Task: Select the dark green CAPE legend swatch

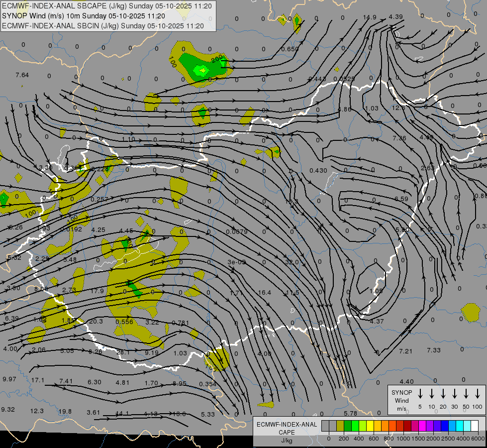Action: click(348, 426)
